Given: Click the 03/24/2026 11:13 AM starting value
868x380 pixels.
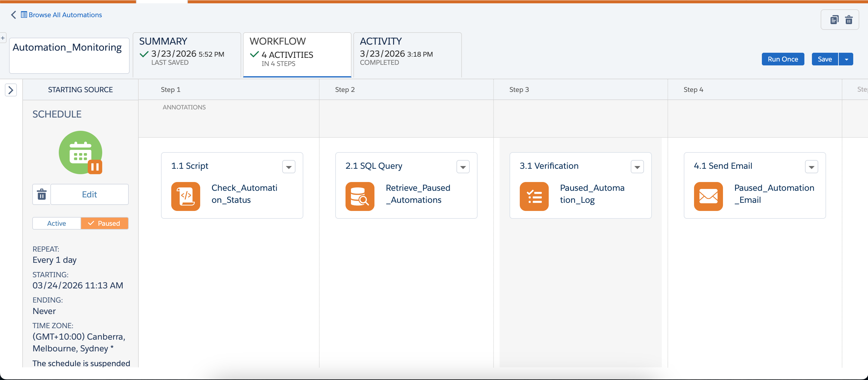Looking at the screenshot, I should click(x=78, y=285).
